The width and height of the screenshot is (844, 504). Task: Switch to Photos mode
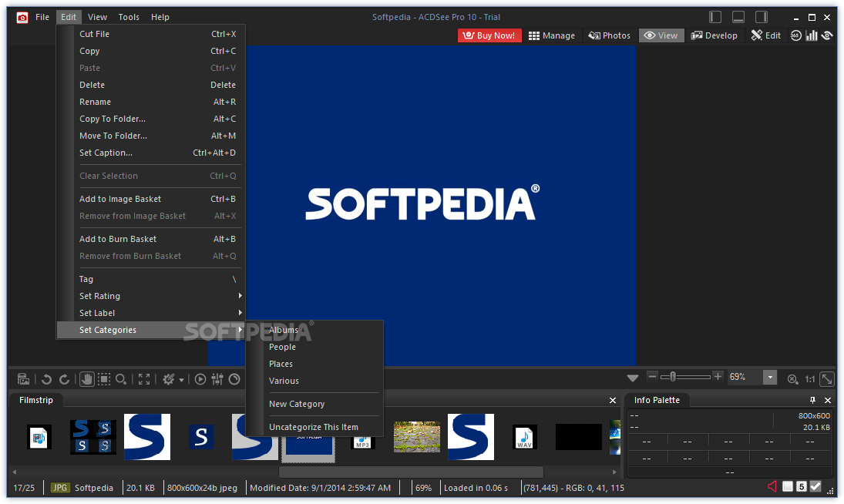pos(610,35)
